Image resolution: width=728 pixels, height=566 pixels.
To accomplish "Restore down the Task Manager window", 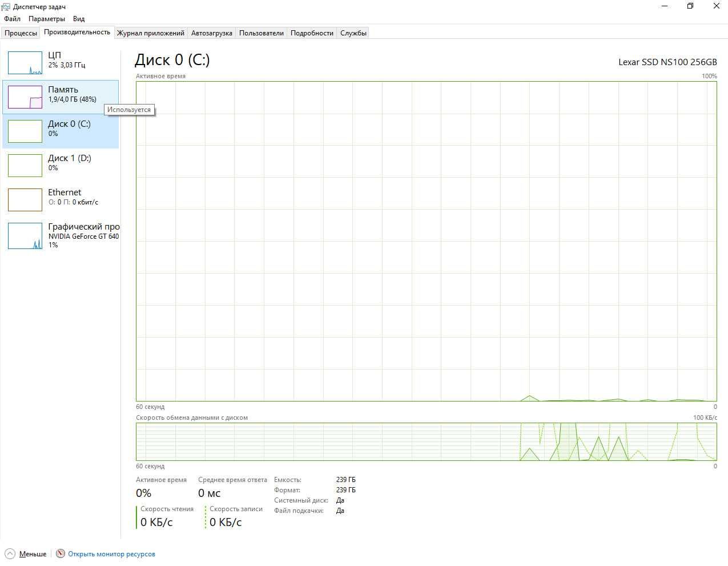I will [x=690, y=6].
